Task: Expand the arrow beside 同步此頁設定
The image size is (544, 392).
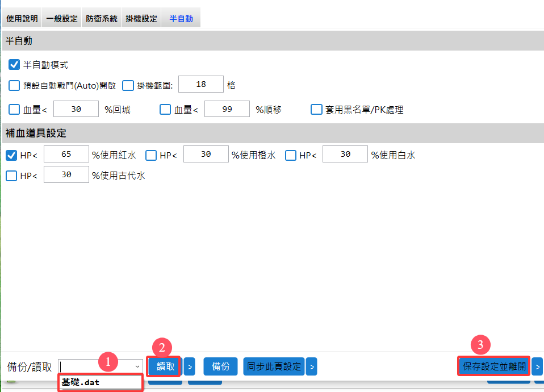Action: [311, 366]
